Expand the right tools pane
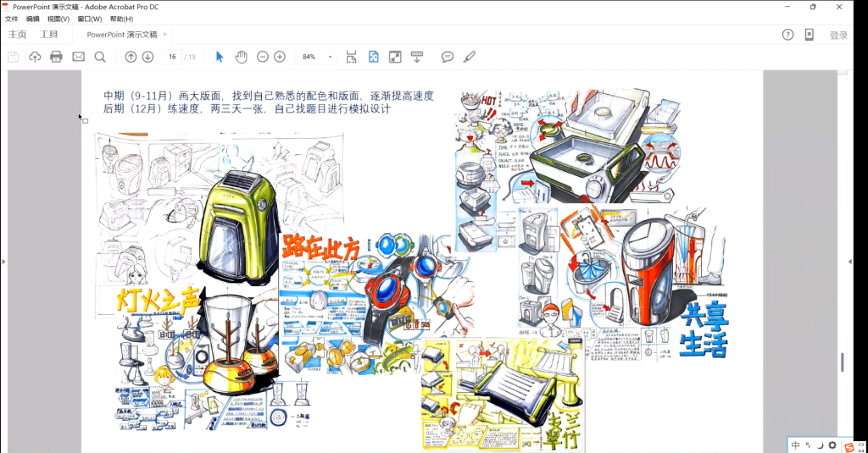The width and height of the screenshot is (868, 453). [x=850, y=262]
